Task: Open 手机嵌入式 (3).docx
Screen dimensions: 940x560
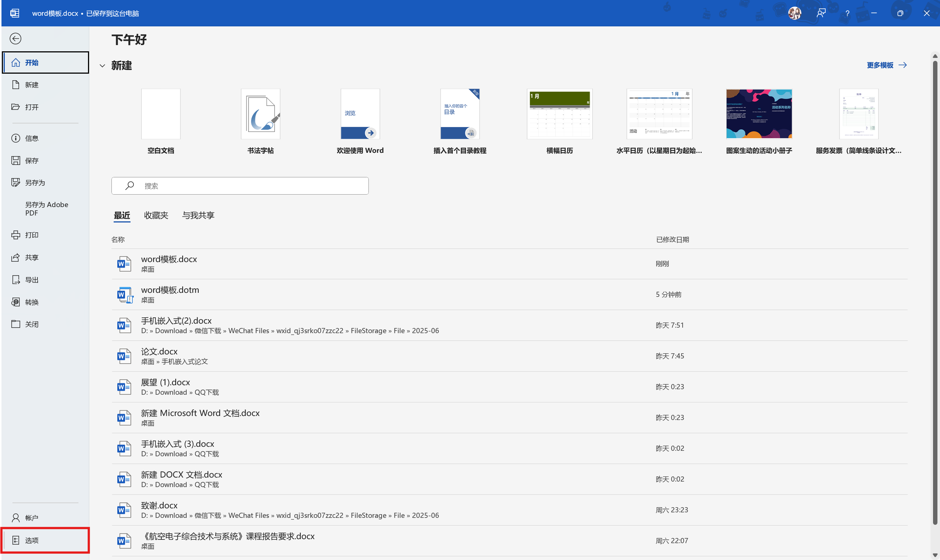Action: coord(510,449)
